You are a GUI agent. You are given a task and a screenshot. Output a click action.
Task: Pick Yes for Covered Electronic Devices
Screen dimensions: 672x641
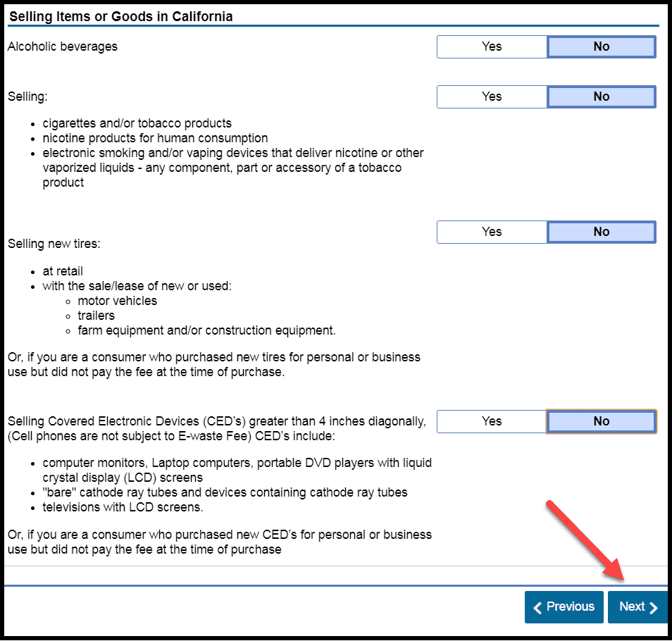492,422
